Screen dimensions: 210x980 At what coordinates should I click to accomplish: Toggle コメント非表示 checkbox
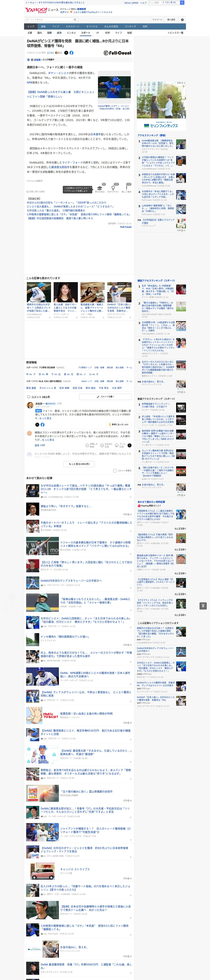tap(115, 471)
